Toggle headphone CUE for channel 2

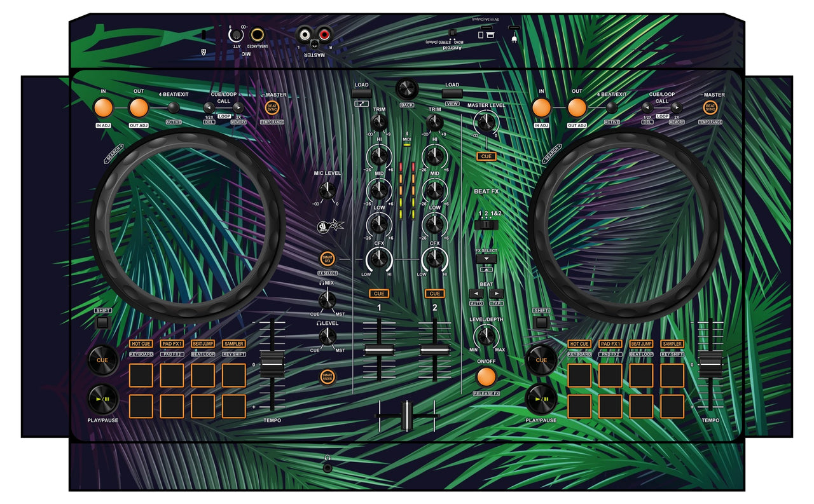click(435, 294)
